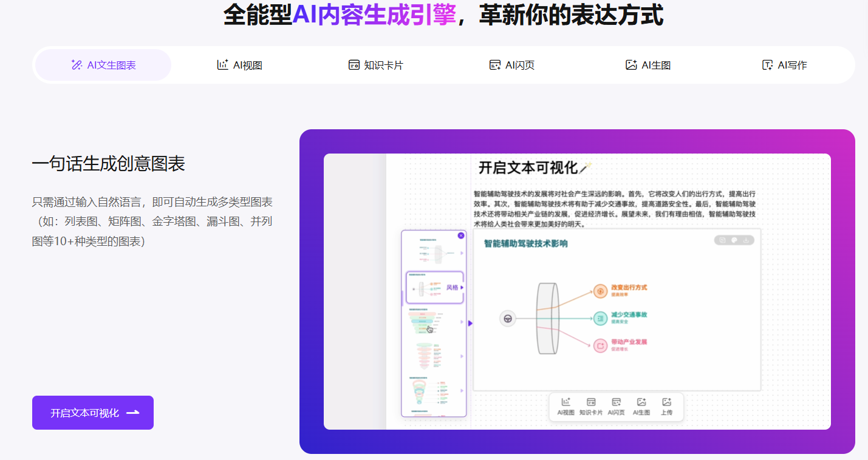
Task: Expand arrow beside first chart thumbnail
Action: click(462, 253)
